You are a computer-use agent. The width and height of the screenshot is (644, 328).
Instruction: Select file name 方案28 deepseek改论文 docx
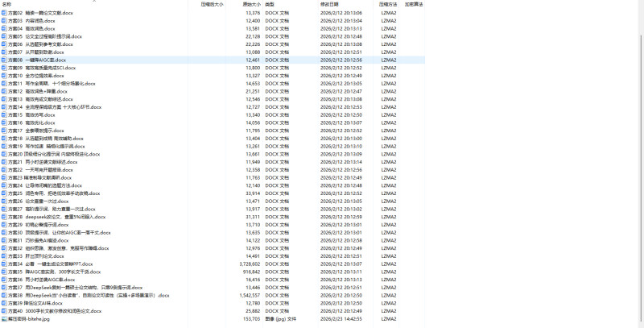(57, 217)
